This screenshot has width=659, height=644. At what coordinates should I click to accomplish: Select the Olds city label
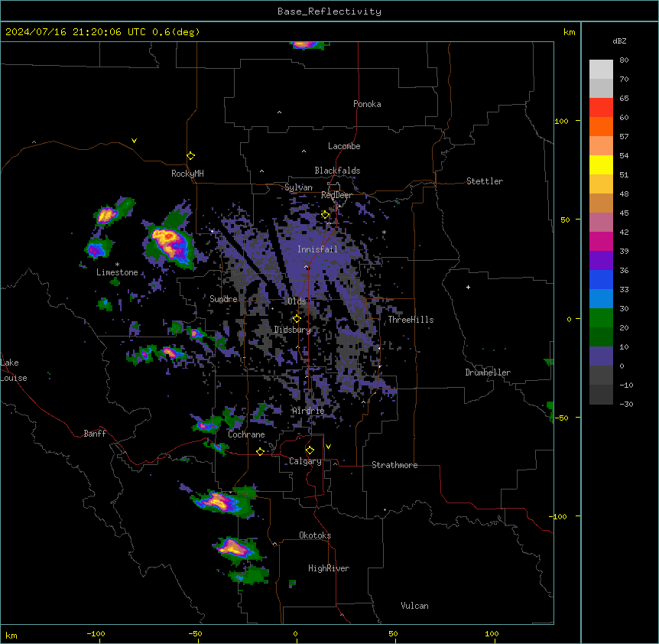pos(297,301)
